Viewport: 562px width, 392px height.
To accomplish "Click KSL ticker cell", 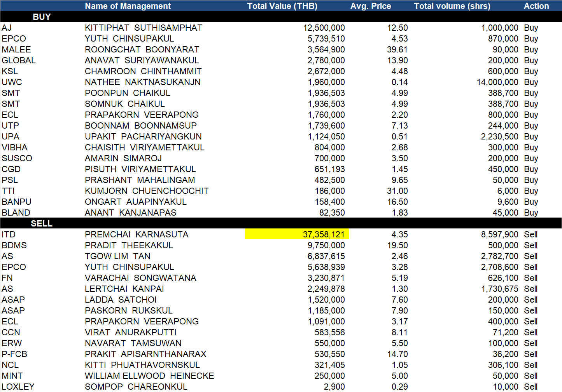I will [x=10, y=71].
